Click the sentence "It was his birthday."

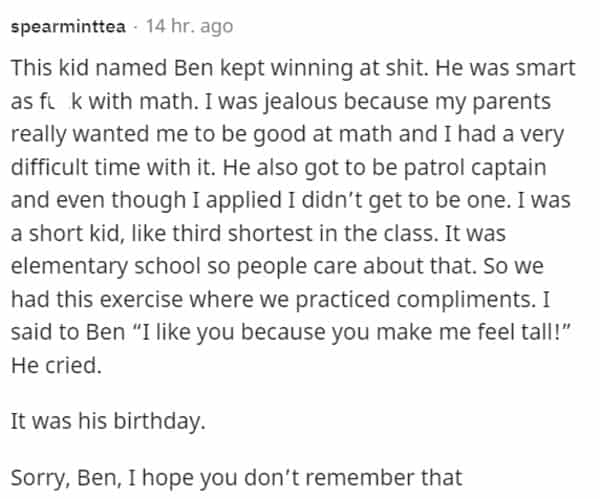pyautogui.click(x=109, y=421)
